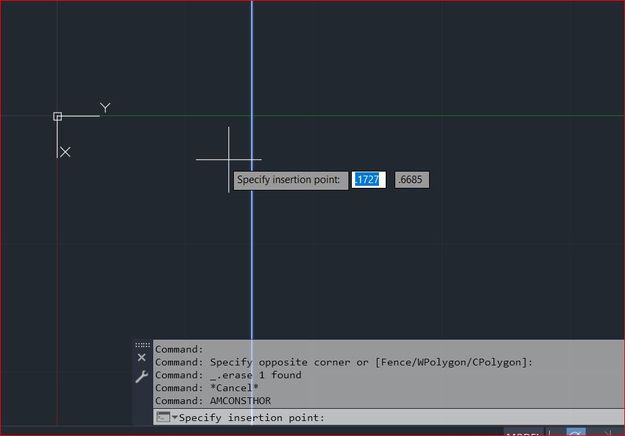625x436 pixels.
Task: Click the UCS Y axis label
Action: 105,108
